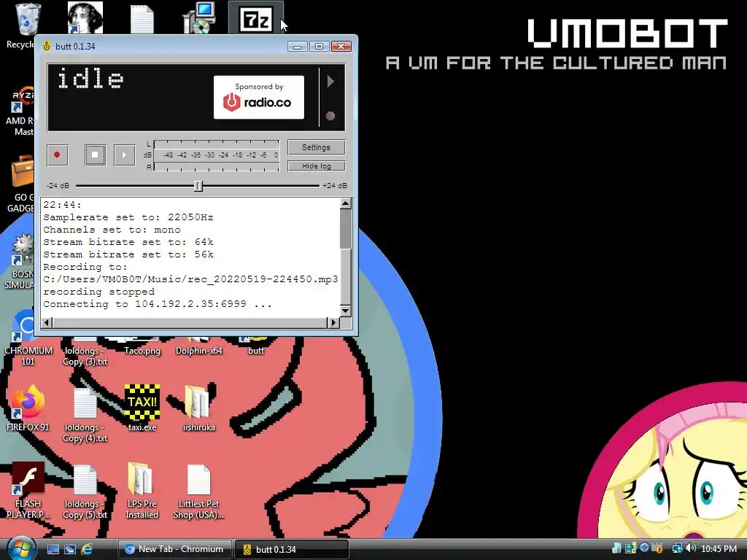Click log line 'Channels set to: mono'

[112, 230]
